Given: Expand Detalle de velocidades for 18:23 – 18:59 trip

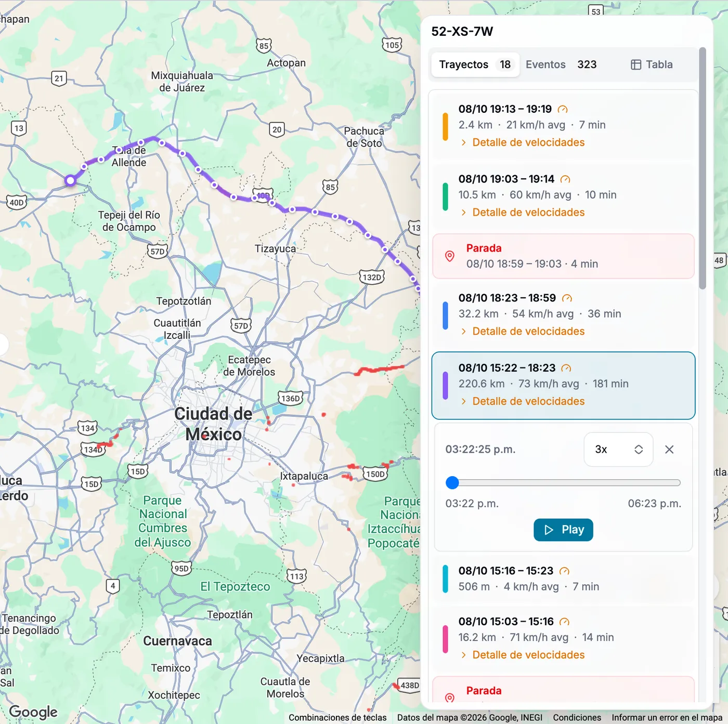Looking at the screenshot, I should tap(523, 332).
